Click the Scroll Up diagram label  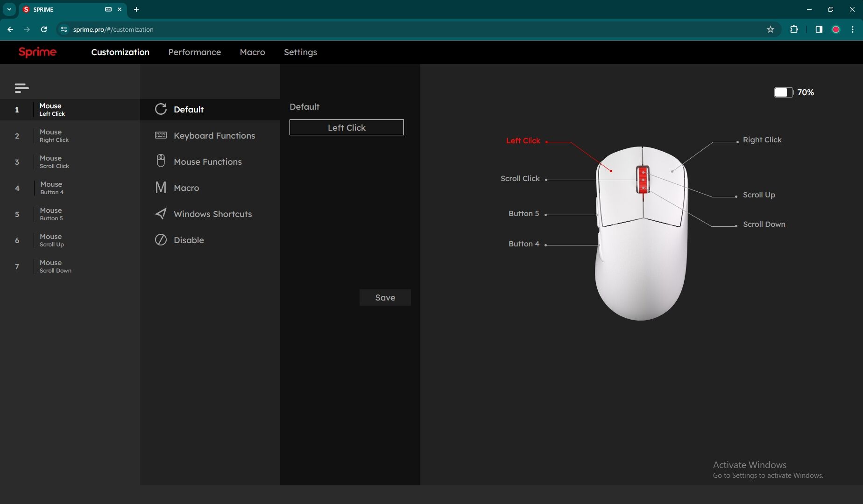click(x=759, y=195)
